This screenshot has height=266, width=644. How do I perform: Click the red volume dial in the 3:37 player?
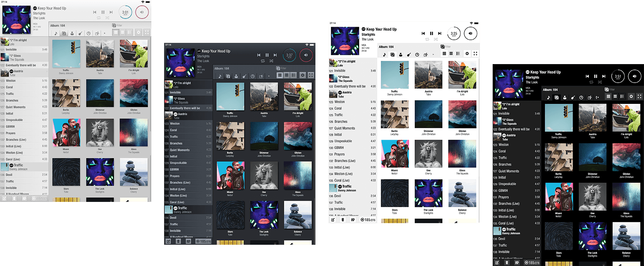306,55
